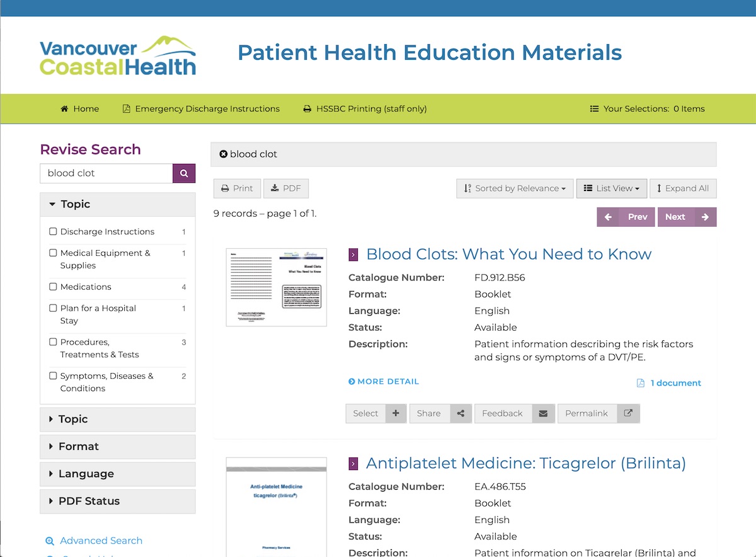Expand the Language filter panel
This screenshot has width=756, height=557.
pos(117,474)
